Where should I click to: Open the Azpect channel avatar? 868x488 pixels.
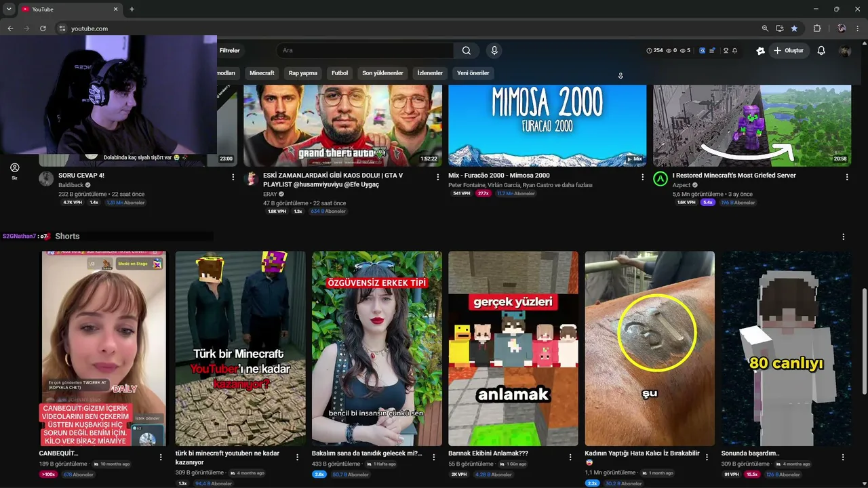660,179
